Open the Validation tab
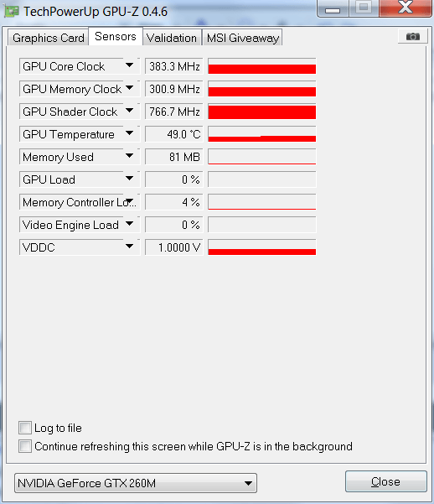Viewport: 434px width, 504px height. pos(172,38)
